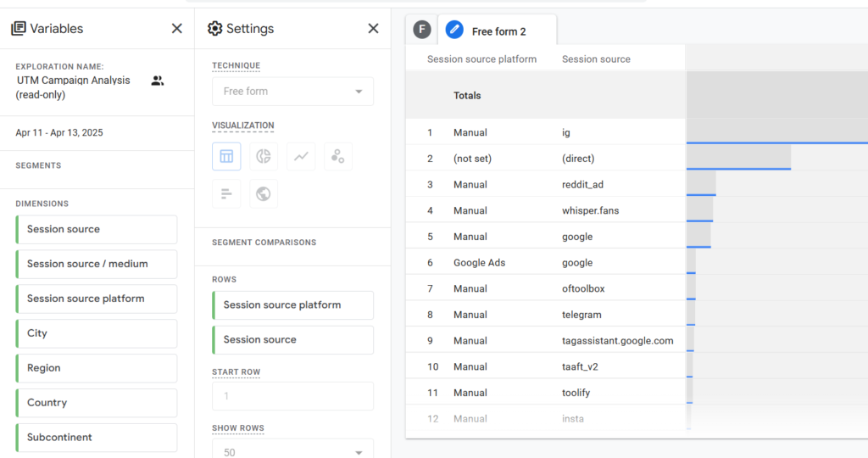This screenshot has height=458, width=868.
Task: Click Session source chip under Rows
Action: 292,340
